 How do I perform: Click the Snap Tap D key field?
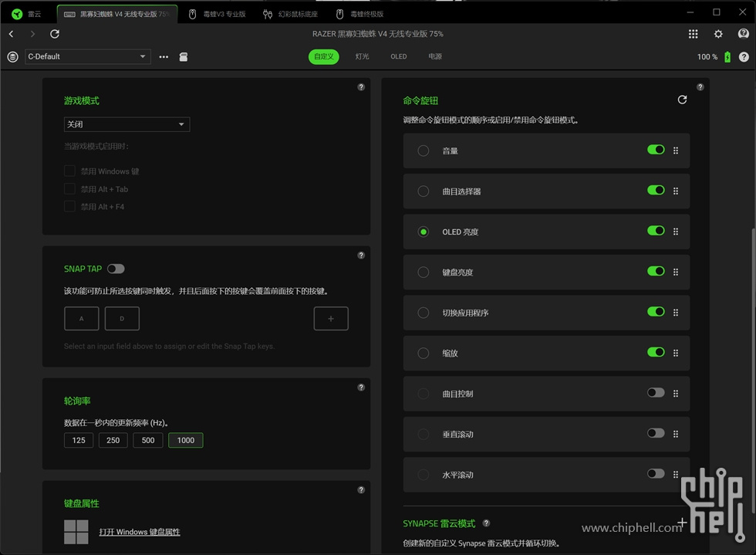tap(122, 319)
